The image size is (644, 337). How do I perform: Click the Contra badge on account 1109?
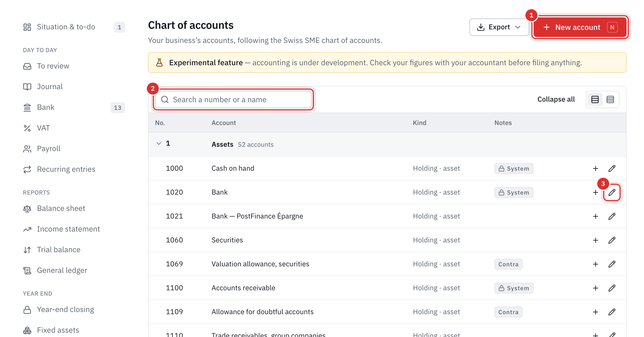(508, 312)
